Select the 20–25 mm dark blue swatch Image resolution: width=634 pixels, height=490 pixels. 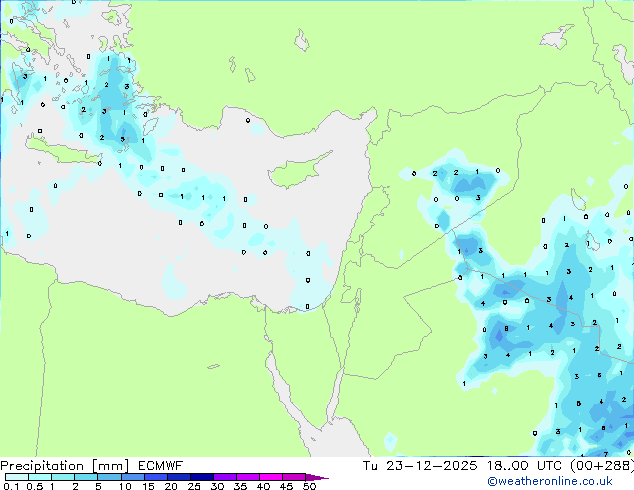point(178,477)
